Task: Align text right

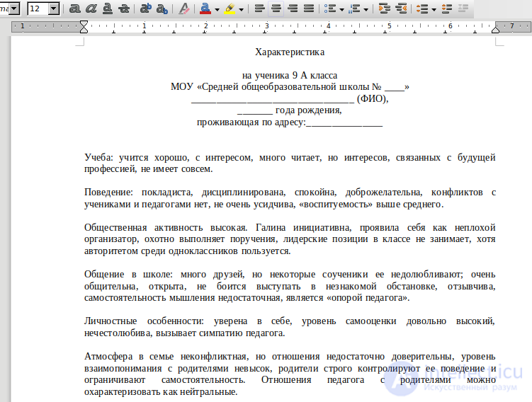Action: coord(293,8)
